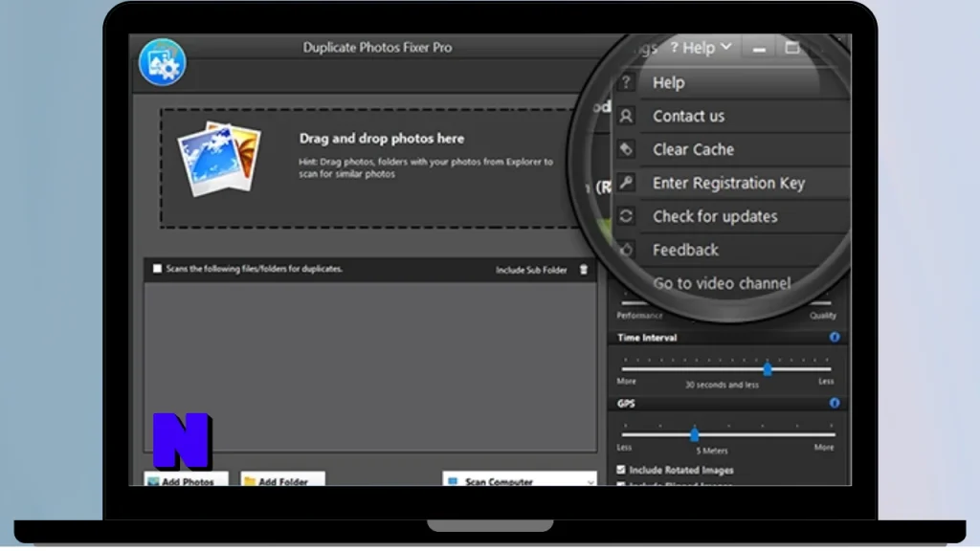This screenshot has height=551, width=980.
Task: Open the Scan Computer dropdown
Action: pos(520,480)
